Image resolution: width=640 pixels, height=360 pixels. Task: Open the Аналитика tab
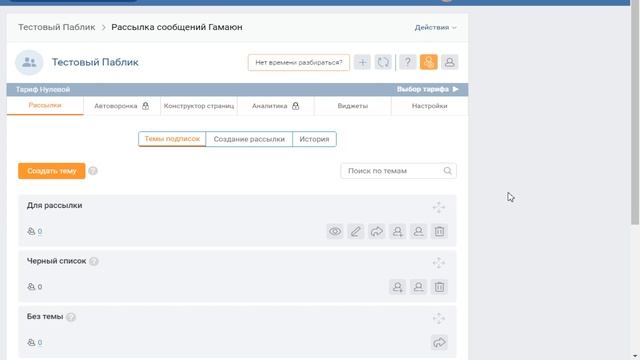coord(276,106)
